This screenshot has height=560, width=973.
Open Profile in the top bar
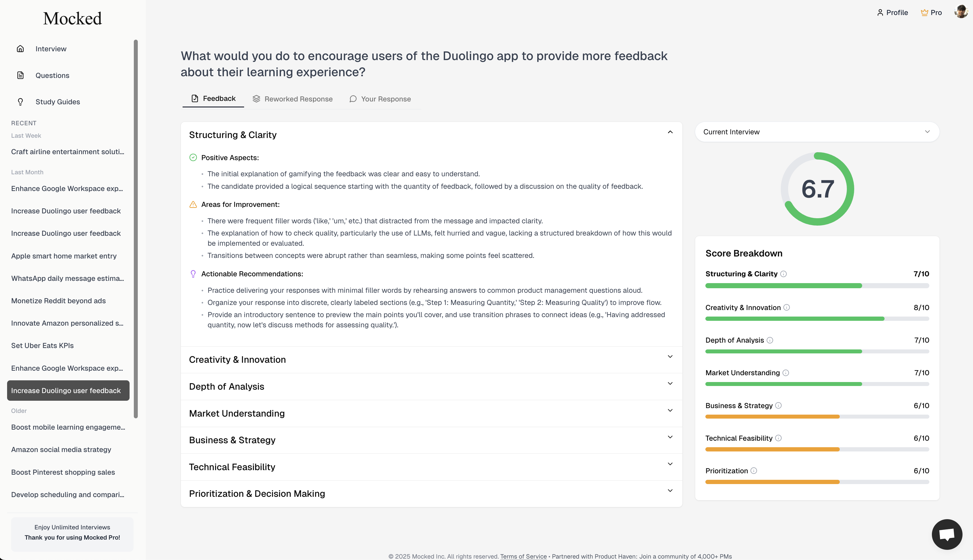coord(892,13)
